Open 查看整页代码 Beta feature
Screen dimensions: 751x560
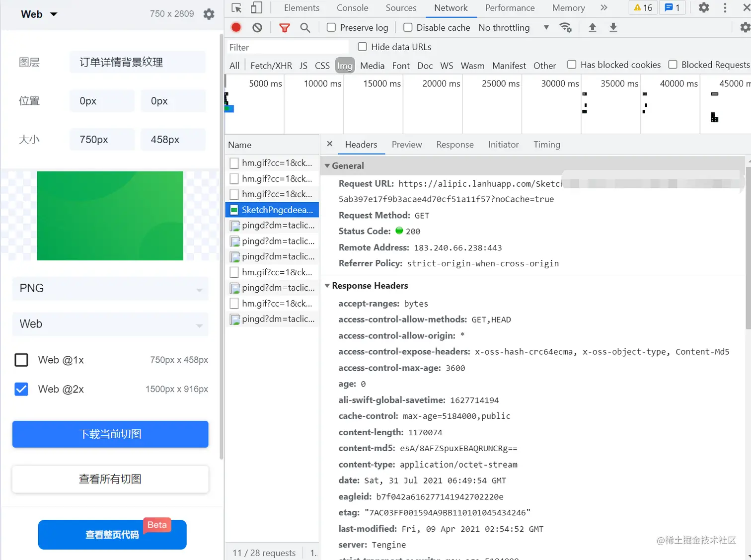tap(111, 534)
